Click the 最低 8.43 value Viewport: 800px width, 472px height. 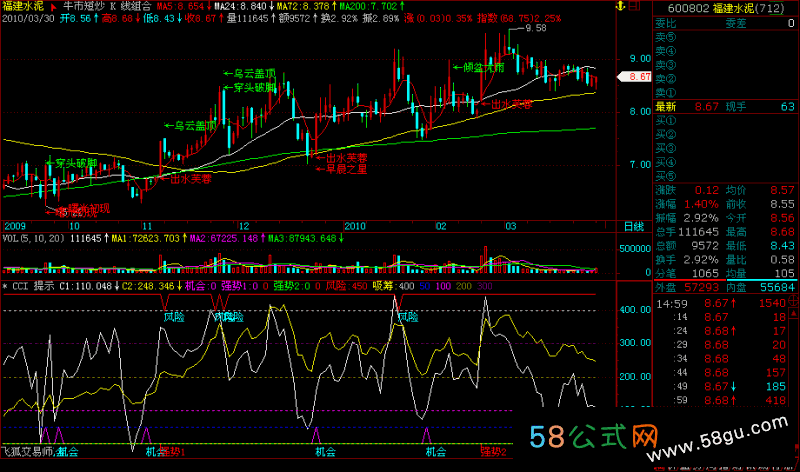[783, 246]
